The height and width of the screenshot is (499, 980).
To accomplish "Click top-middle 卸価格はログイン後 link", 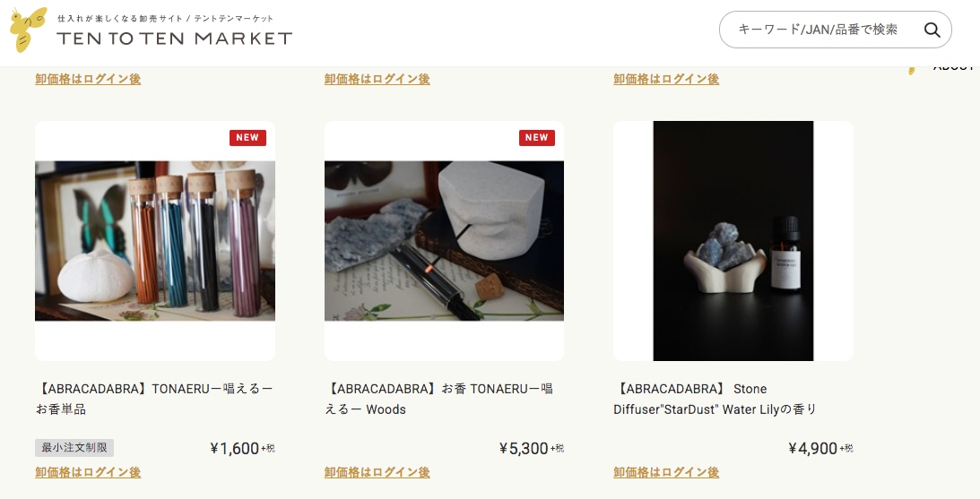I will (x=377, y=79).
